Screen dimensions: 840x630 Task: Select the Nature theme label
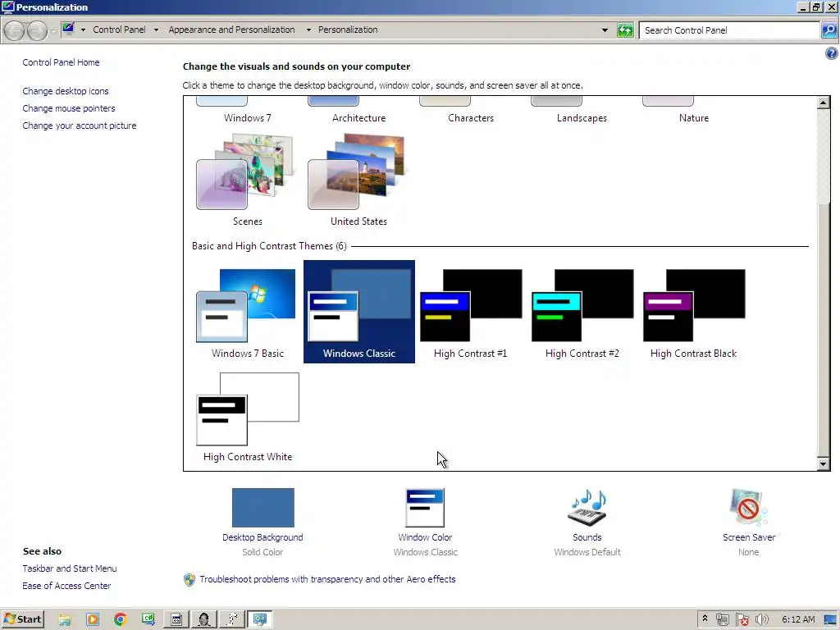pos(694,118)
